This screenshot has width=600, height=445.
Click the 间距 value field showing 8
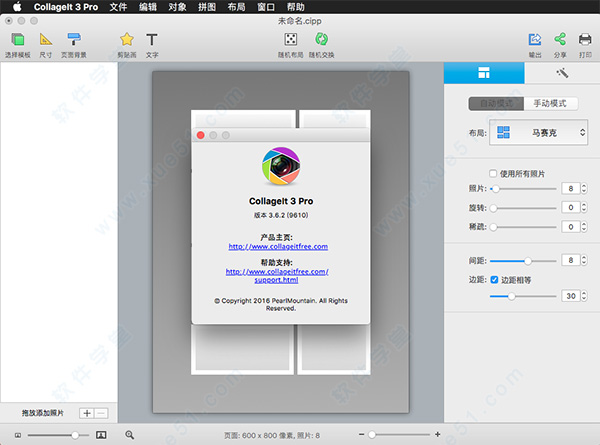click(571, 261)
